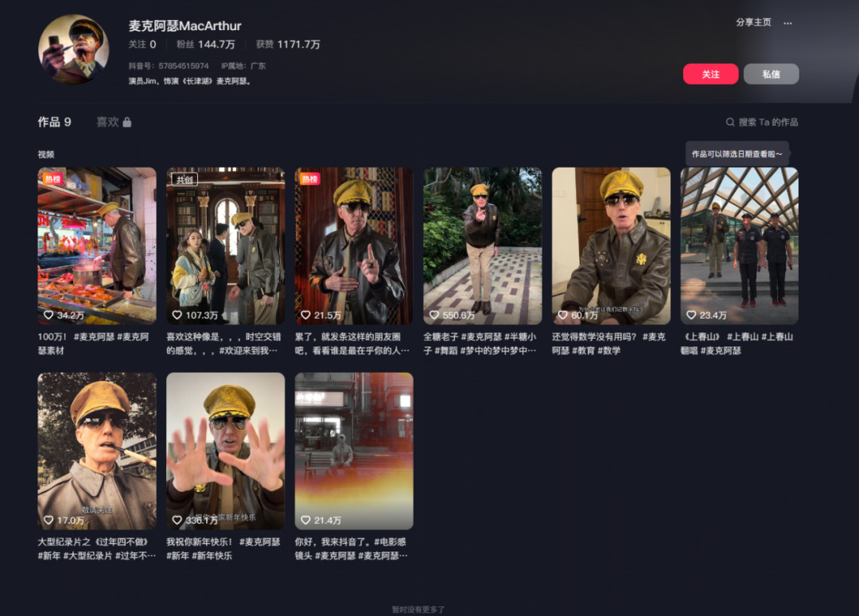Click the 热榜 badge on first video

52,180
